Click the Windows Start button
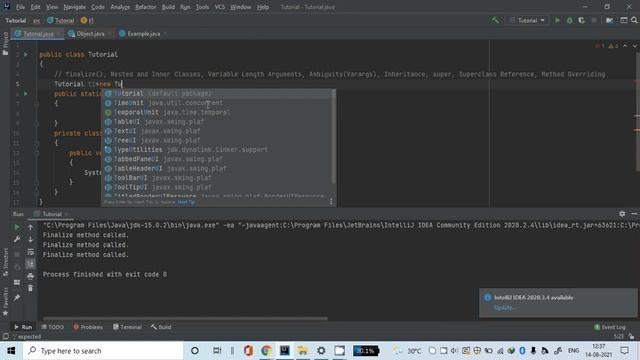The image size is (640, 360). [x=11, y=351]
